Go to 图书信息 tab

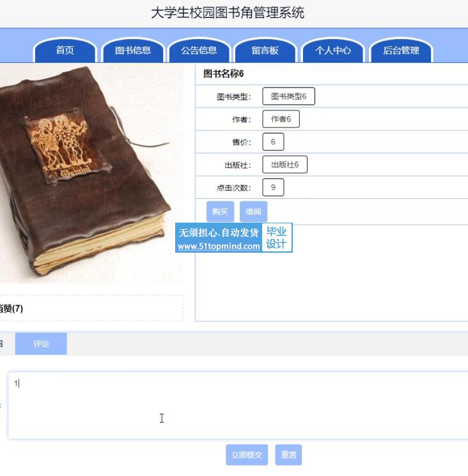(x=133, y=51)
